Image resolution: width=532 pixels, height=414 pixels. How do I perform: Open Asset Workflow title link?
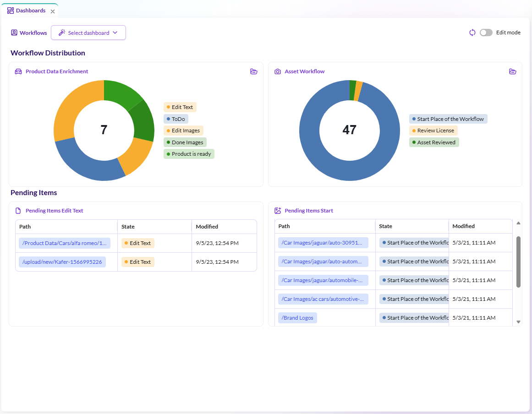304,71
